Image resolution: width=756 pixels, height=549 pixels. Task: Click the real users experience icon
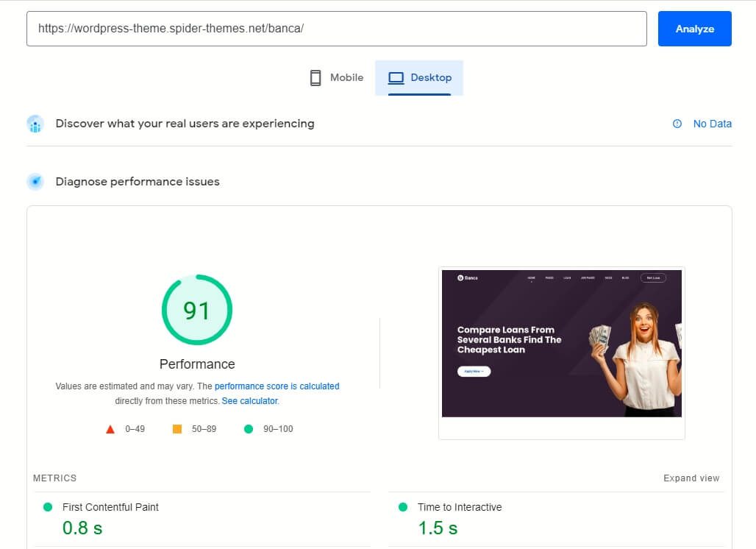35,124
